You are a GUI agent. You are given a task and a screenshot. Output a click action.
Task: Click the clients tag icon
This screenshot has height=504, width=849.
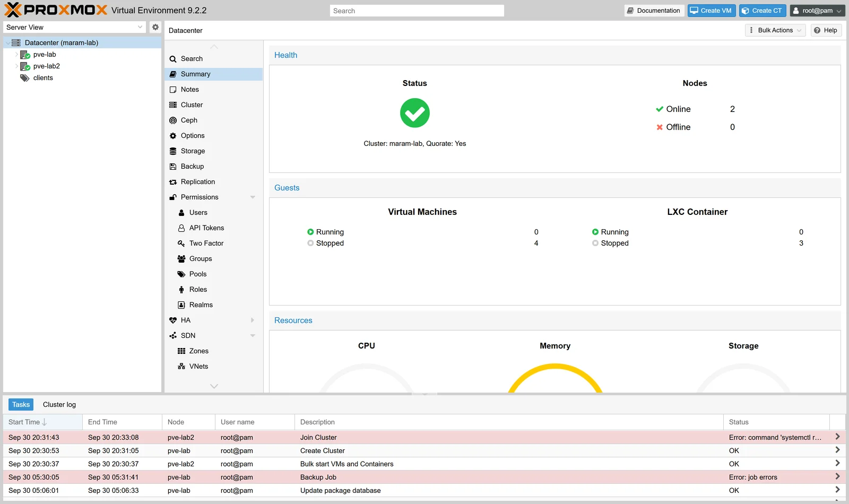click(x=25, y=77)
